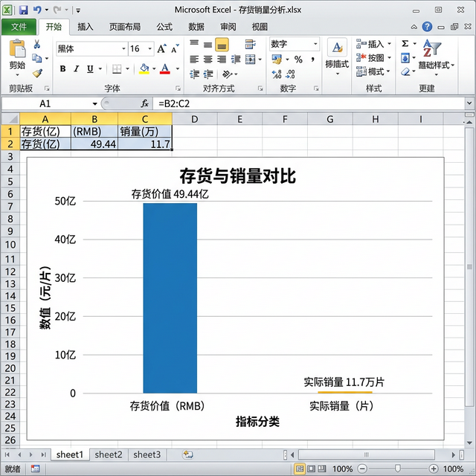Viewport: 476px width, 476px height.
Task: Switch to the 插入 ribbon tab
Action: (x=86, y=27)
